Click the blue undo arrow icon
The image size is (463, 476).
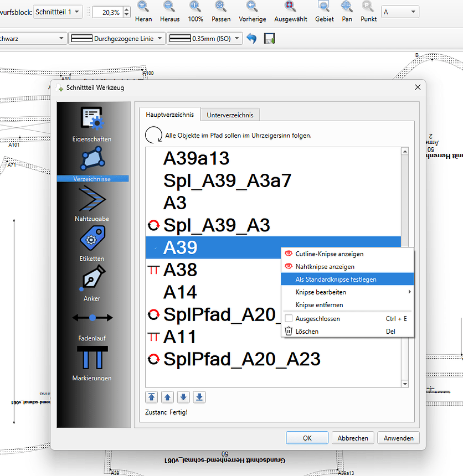[x=251, y=39]
